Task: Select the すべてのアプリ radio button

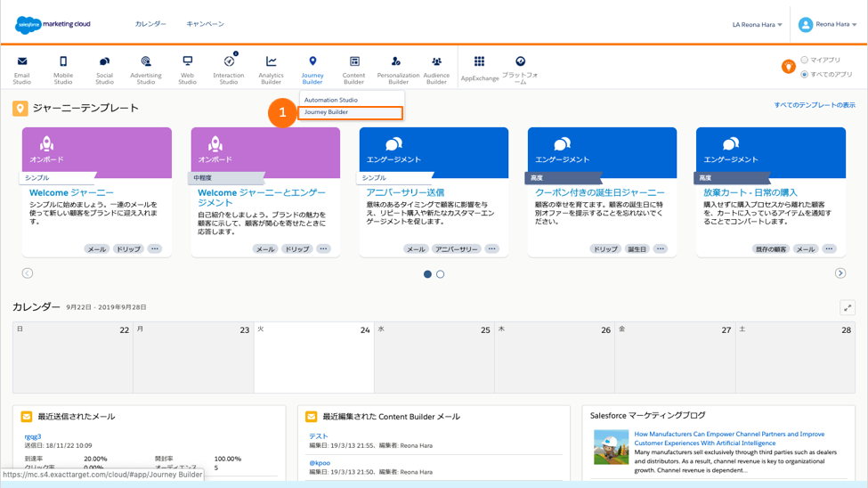Action: (804, 74)
